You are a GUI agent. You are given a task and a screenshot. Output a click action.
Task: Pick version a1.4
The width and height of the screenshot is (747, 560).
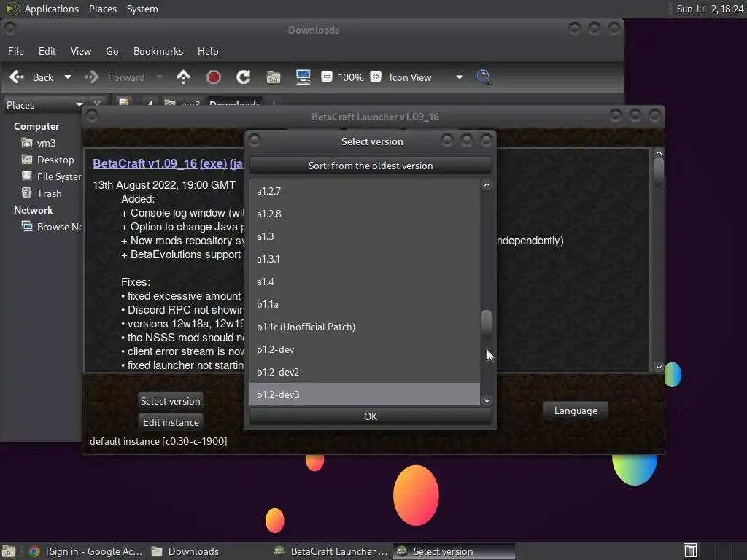point(365,281)
